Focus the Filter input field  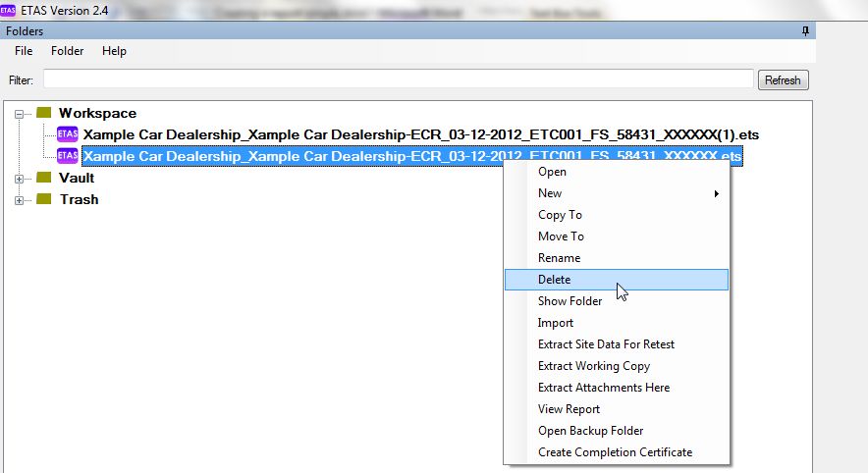click(x=399, y=79)
